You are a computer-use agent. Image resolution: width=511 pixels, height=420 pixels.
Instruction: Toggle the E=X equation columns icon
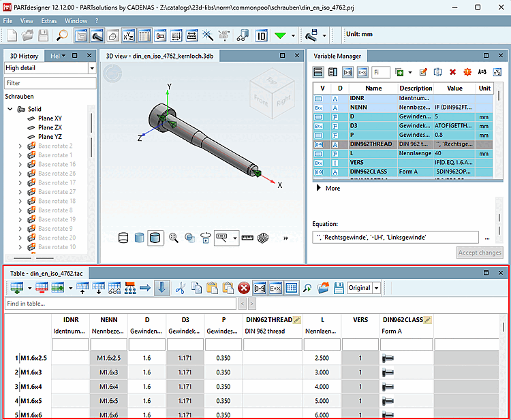click(x=275, y=288)
